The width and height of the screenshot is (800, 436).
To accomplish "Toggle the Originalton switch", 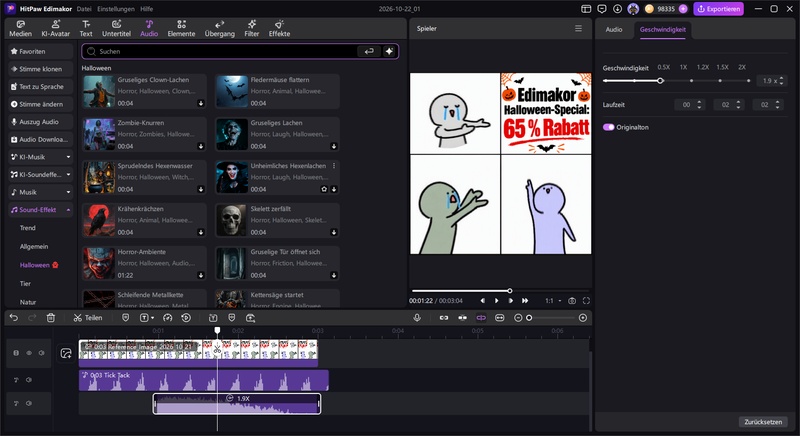I will [609, 127].
